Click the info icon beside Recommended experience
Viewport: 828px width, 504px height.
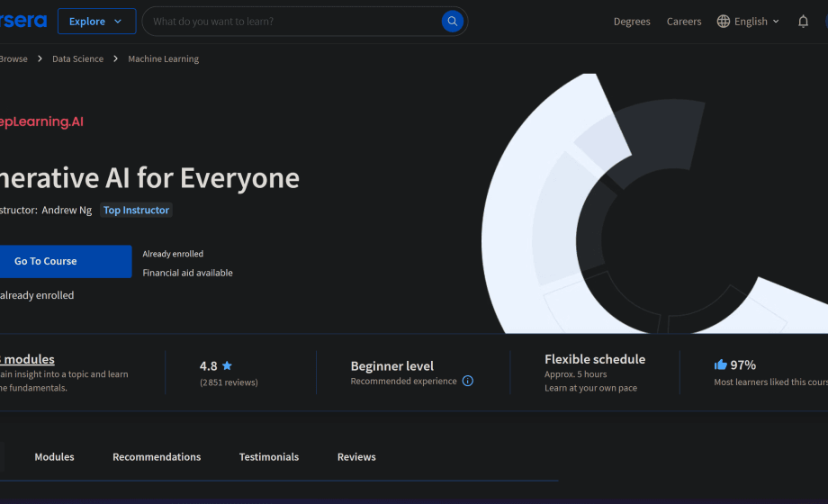click(x=468, y=381)
